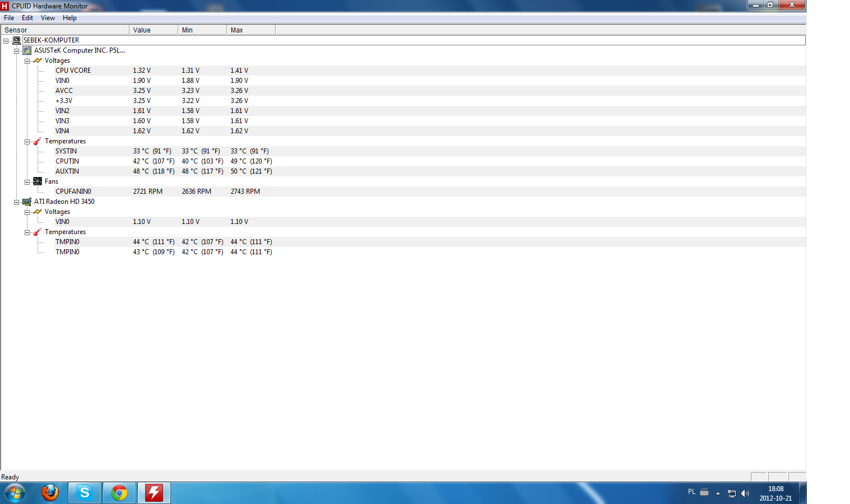Click the keyboard icon in the system tray
Screen dimensions: 850x504
click(x=704, y=493)
